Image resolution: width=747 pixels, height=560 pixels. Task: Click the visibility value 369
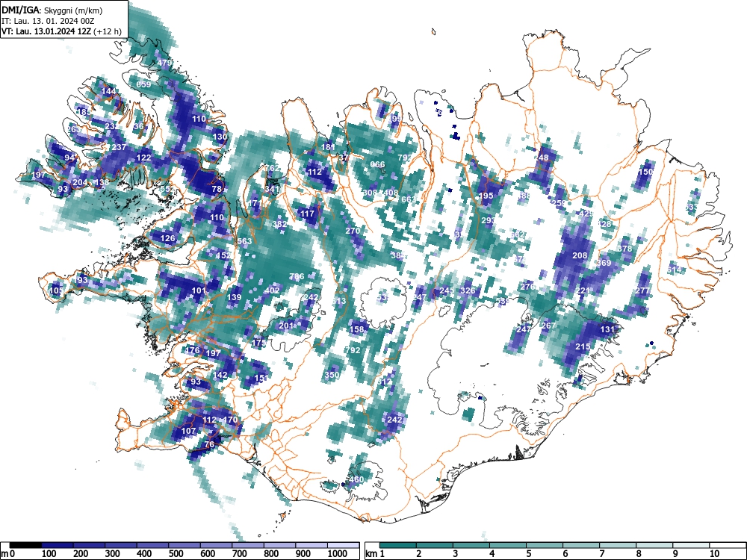click(604, 263)
